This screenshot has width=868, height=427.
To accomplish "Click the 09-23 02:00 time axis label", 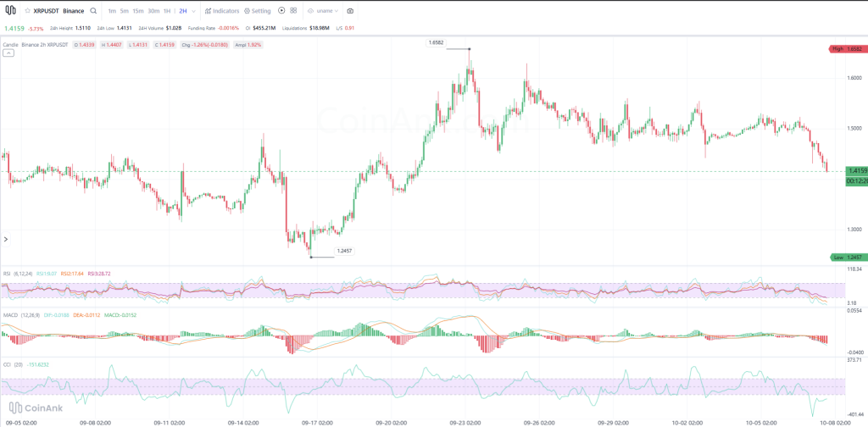I will pos(465,422).
